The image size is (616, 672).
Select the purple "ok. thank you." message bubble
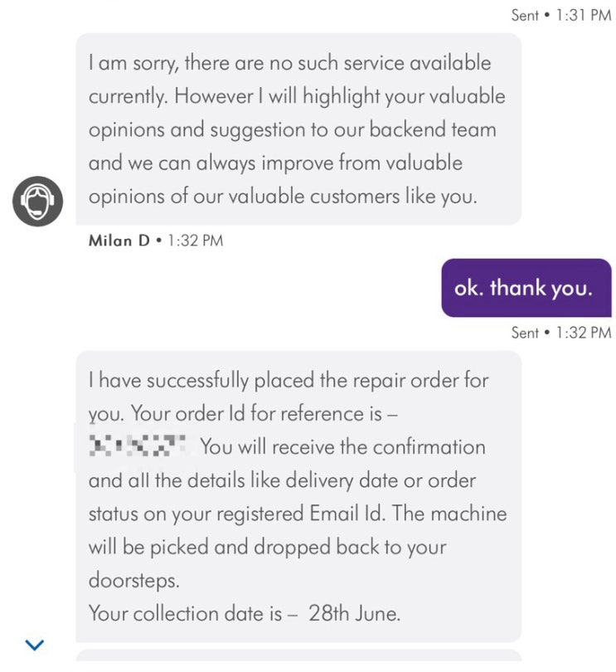[x=526, y=288]
